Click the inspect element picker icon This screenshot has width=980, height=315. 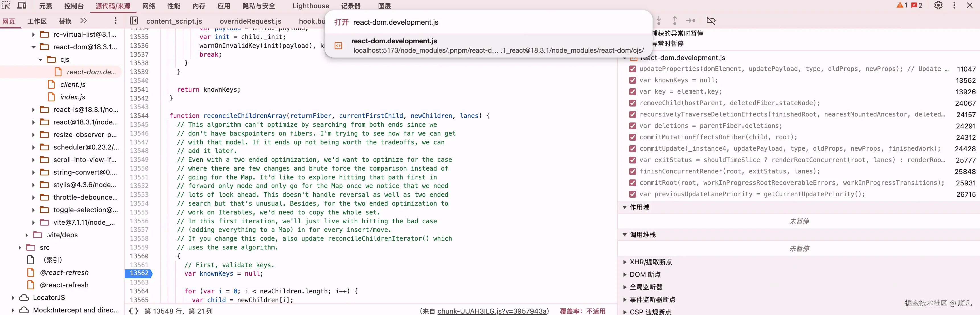click(x=6, y=6)
